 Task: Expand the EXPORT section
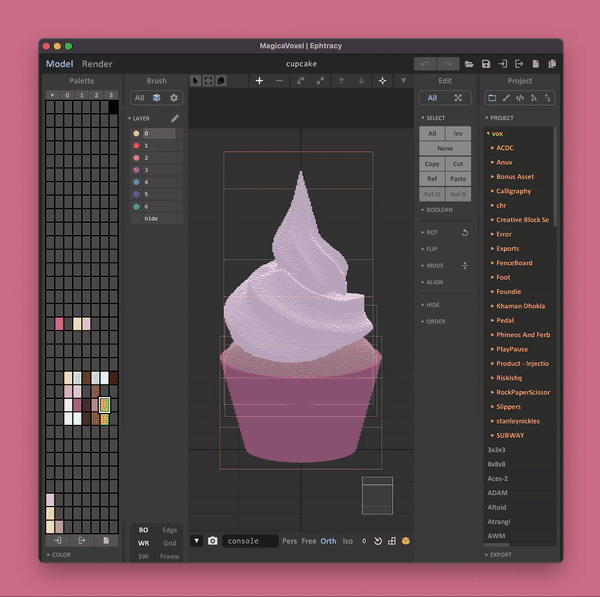(x=498, y=555)
